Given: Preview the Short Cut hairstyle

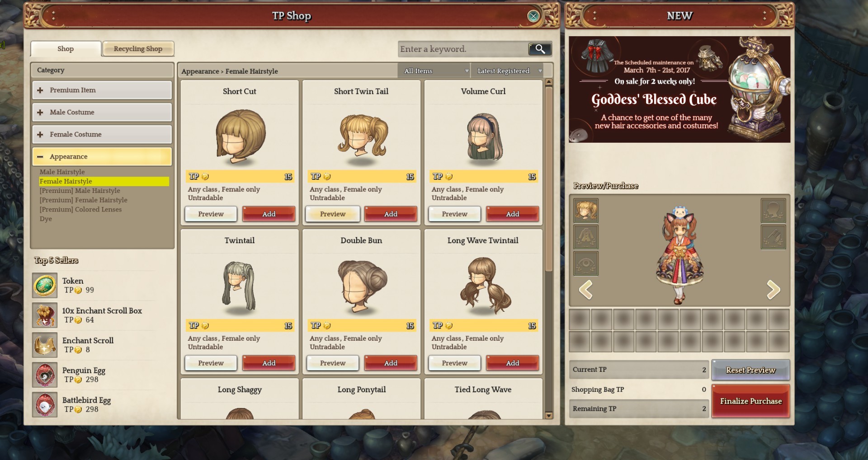Looking at the screenshot, I should [211, 214].
